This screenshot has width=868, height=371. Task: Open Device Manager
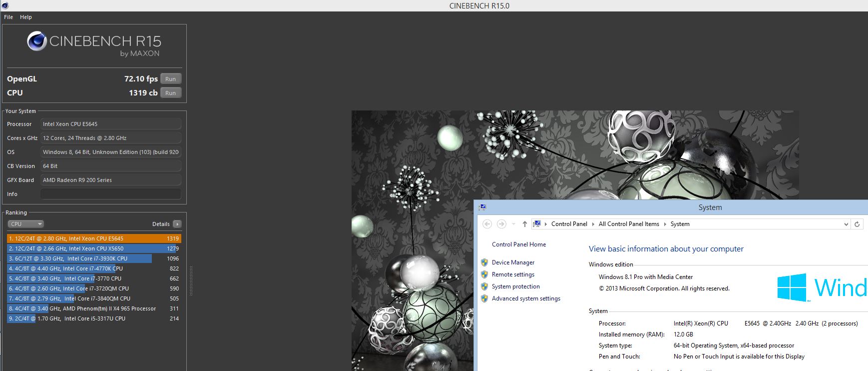pyautogui.click(x=513, y=262)
